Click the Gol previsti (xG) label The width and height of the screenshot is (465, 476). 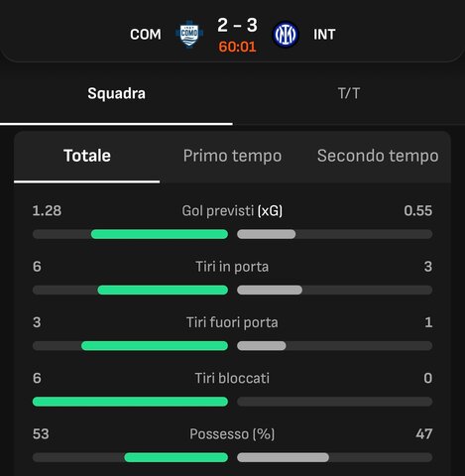[x=232, y=210]
